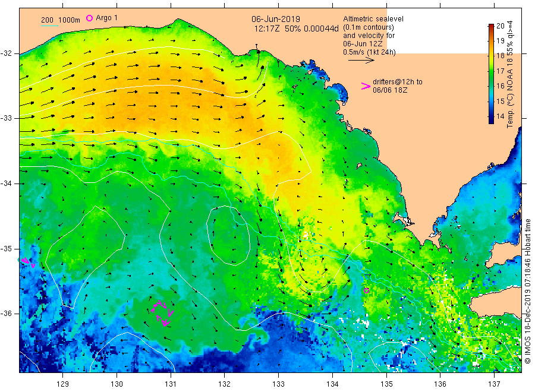The image size is (535, 392).
Task: Click the 129 longitude axis label
Action: click(x=63, y=384)
